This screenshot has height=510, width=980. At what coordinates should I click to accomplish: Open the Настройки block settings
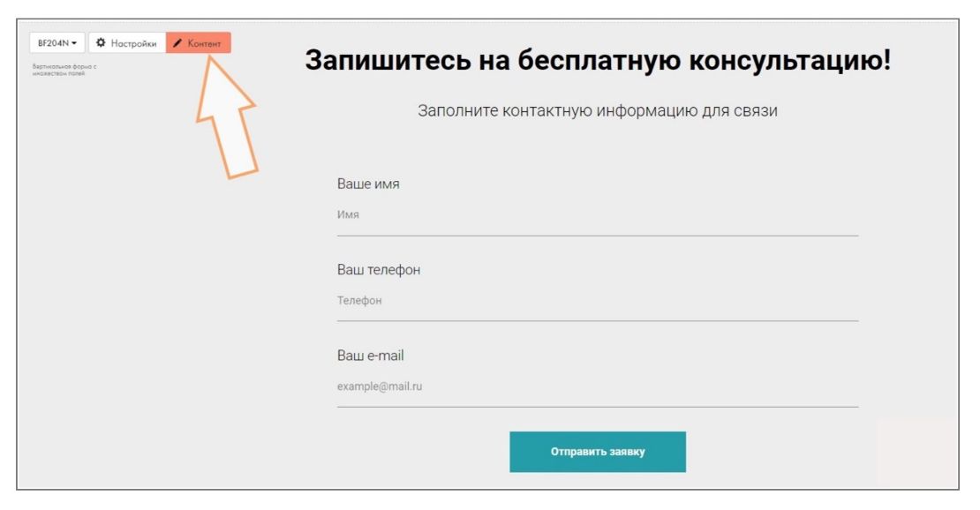127,43
